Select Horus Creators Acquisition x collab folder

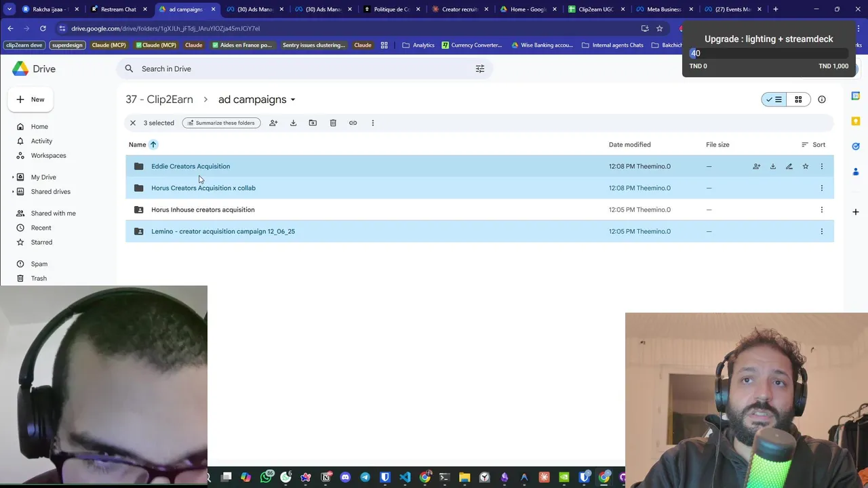tap(479, 188)
